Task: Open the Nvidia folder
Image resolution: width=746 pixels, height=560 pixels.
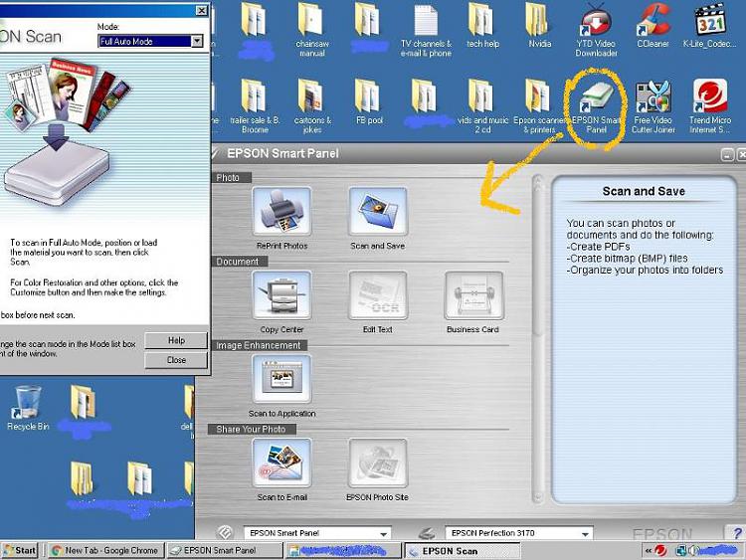Action: [539, 26]
